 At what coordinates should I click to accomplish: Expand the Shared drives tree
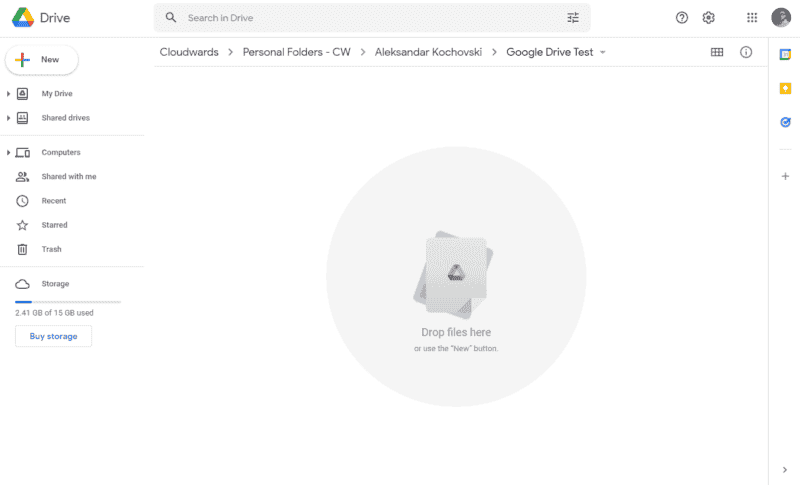click(x=8, y=118)
